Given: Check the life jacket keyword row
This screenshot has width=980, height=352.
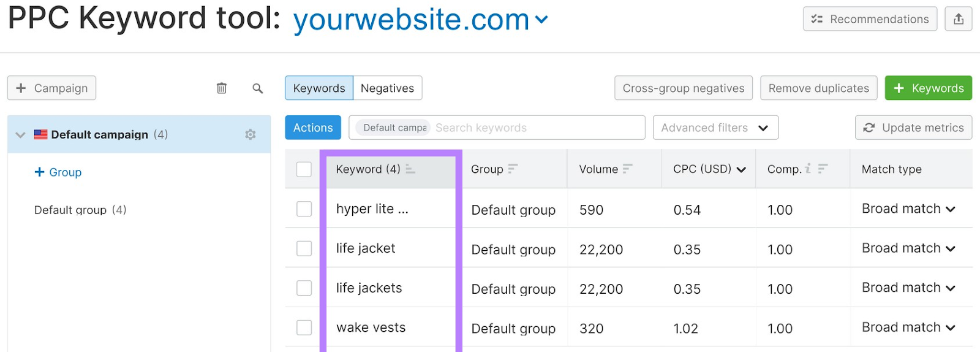Looking at the screenshot, I should [304, 248].
